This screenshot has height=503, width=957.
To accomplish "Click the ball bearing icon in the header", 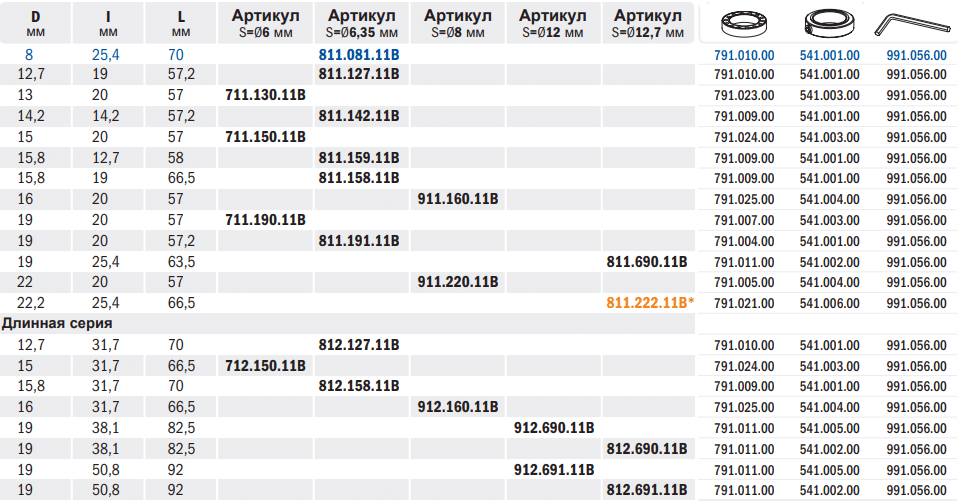I will pyautogui.click(x=744, y=23).
